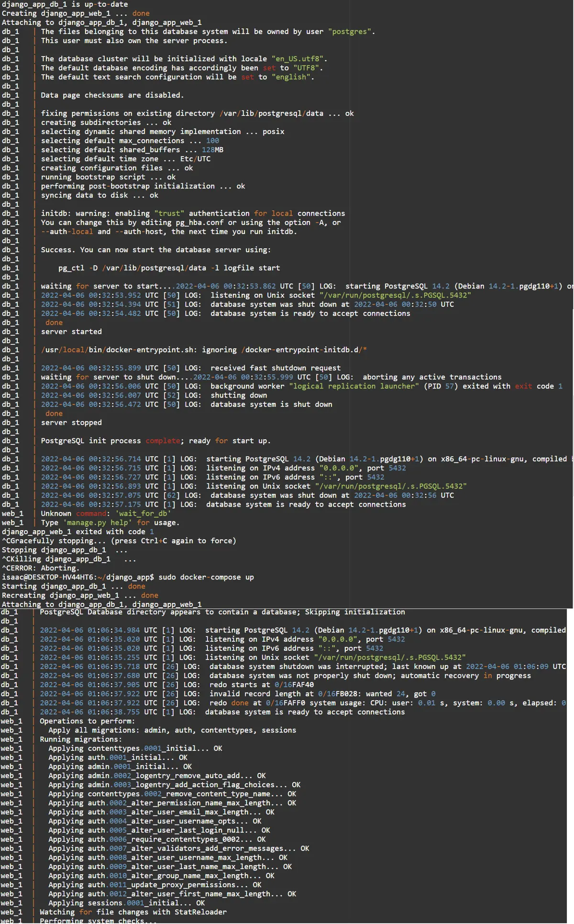The image size is (574, 924).
Task: Click the 'running bootstrap script ... ok' line
Action: [108, 177]
